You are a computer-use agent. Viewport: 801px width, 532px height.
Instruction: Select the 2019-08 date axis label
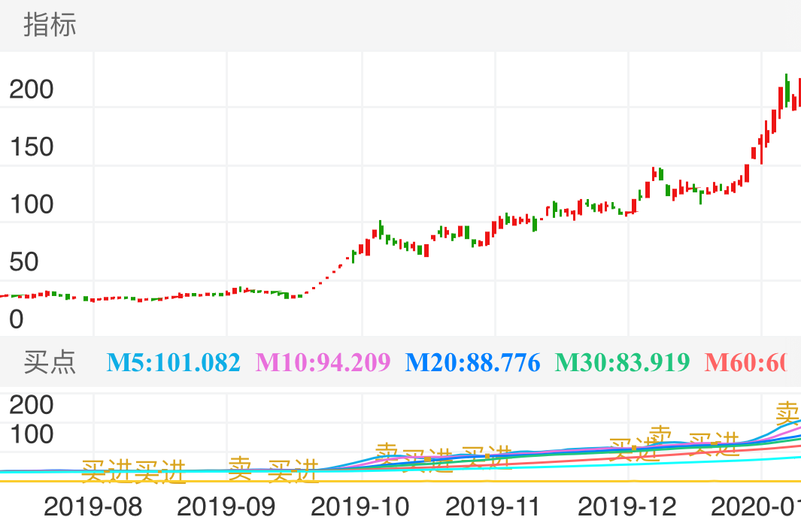click(93, 506)
